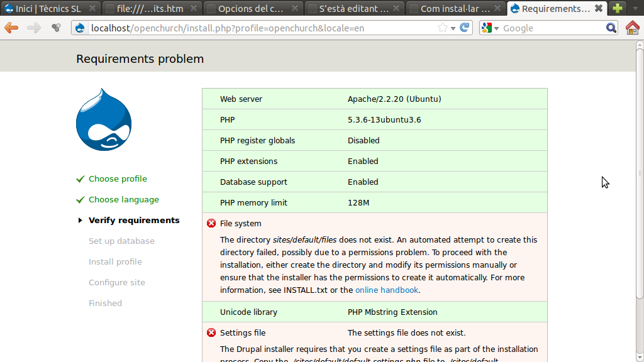Switch to the Opcions del c... tab
The image size is (644, 362).
click(252, 9)
